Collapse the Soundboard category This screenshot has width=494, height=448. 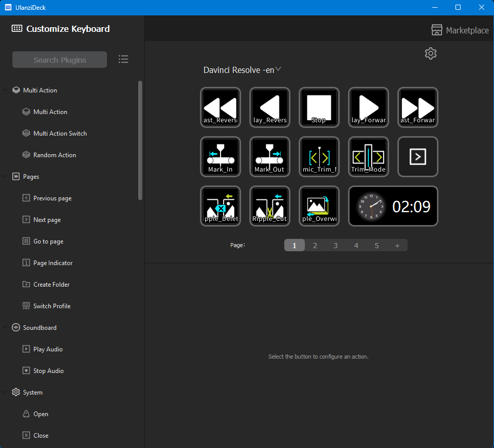(5, 328)
